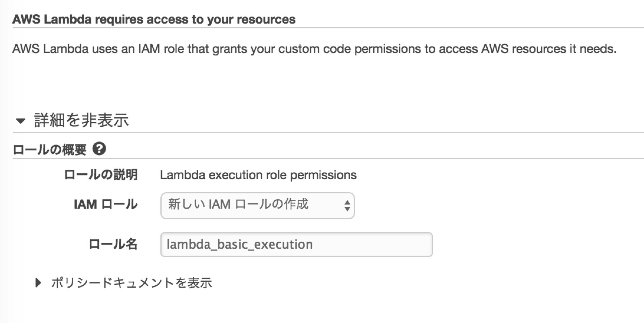
Task: Click the word IAM inside the role dropdown
Action: (220, 204)
